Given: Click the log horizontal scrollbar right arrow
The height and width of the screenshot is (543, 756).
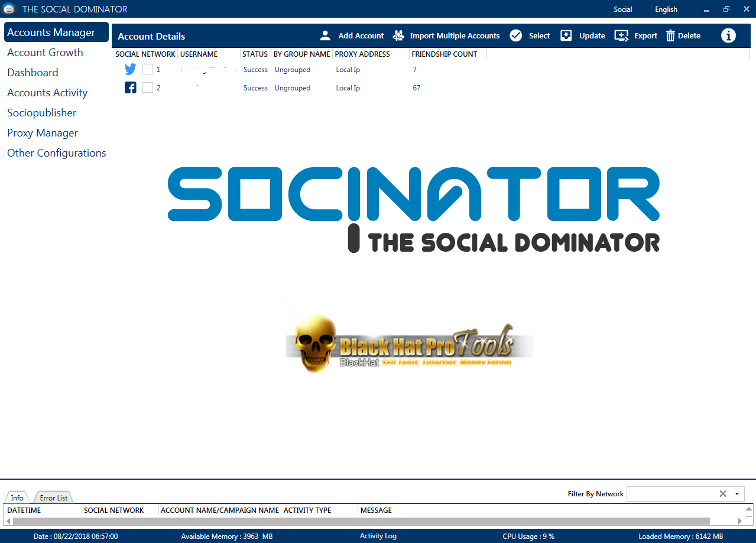Looking at the screenshot, I should (x=739, y=521).
